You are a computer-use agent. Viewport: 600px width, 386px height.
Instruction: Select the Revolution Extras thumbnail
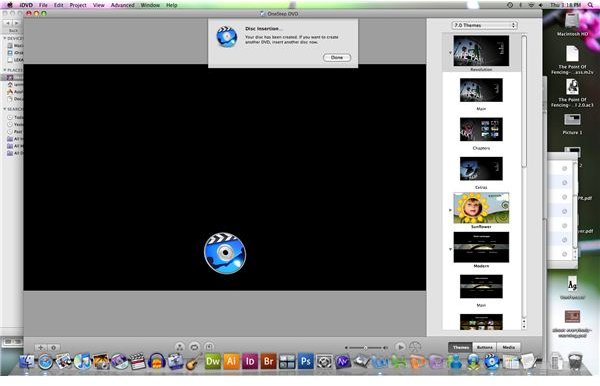pos(481,168)
